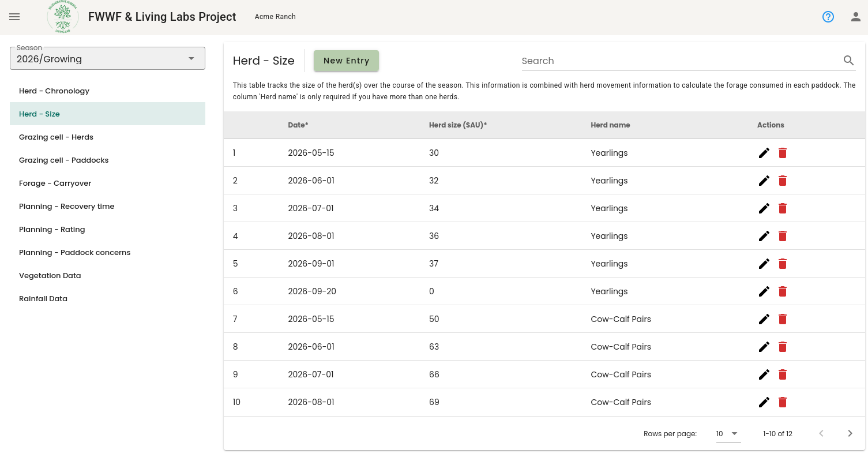The height and width of the screenshot is (476, 868).
Task: Click Cow-Calf Pairs in row 7
Action: pos(621,319)
